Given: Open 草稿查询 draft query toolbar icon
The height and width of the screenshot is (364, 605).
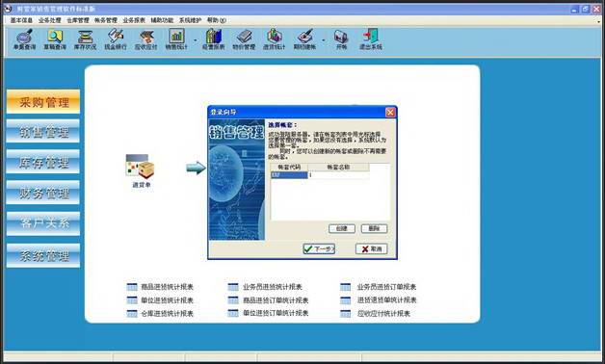Looking at the screenshot, I should click(x=55, y=39).
